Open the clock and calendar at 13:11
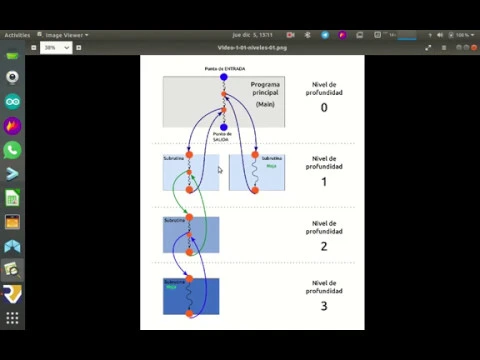 [252, 35]
